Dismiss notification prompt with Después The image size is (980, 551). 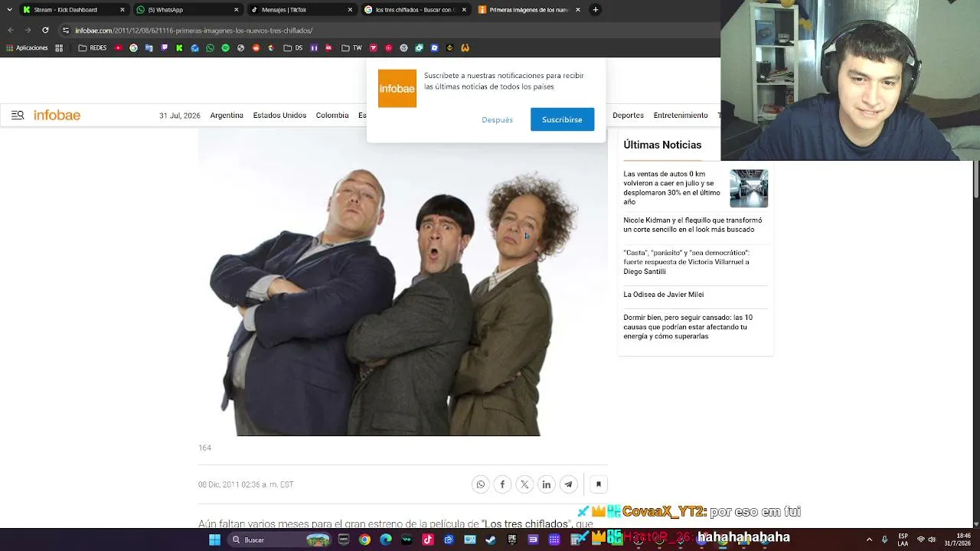point(498,119)
